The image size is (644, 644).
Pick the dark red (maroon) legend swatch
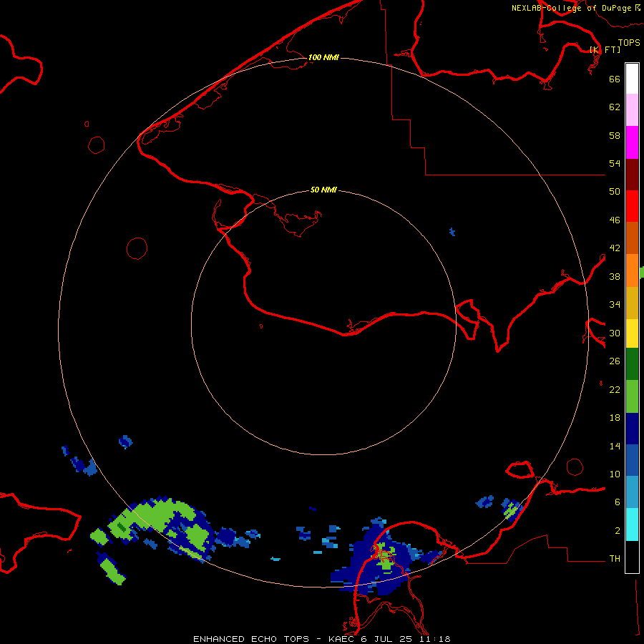click(x=632, y=175)
